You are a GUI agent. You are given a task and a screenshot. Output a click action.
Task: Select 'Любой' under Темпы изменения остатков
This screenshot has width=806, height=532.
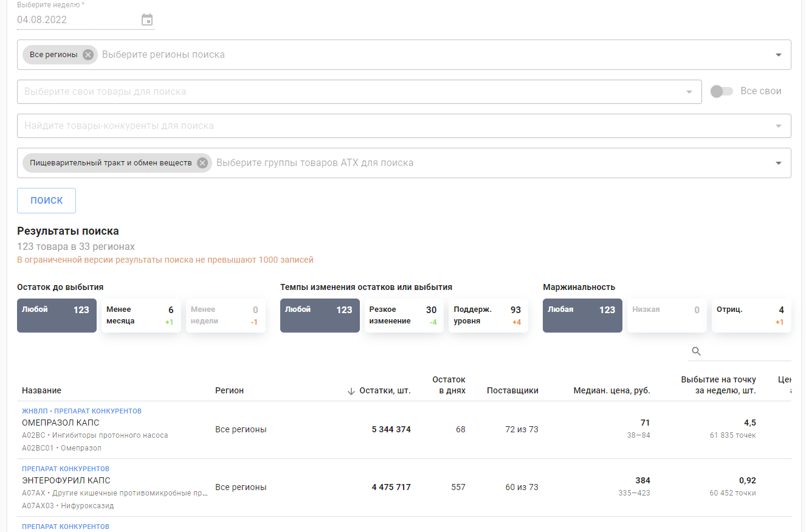(x=320, y=316)
